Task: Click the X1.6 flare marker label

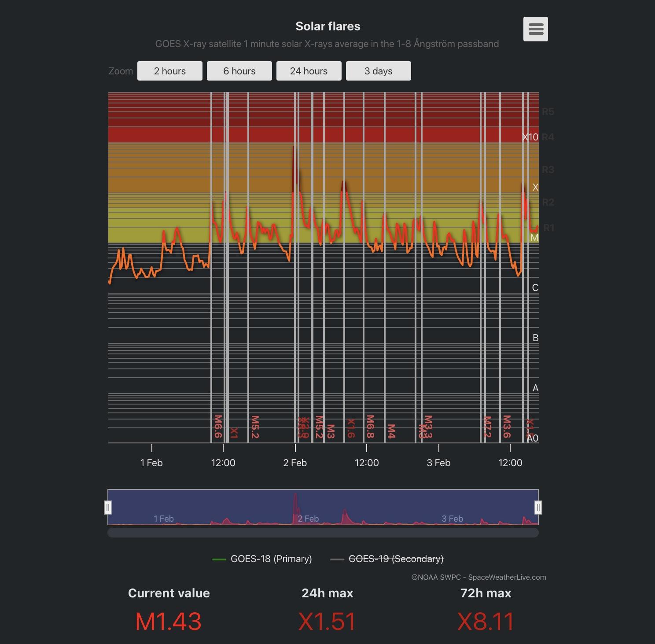Action: tap(351, 428)
